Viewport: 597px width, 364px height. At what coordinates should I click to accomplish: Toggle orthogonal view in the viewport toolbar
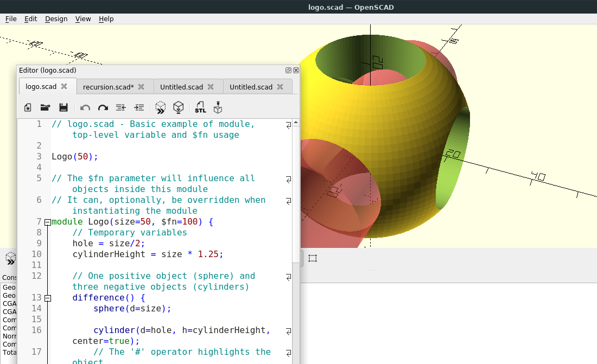tap(313, 258)
